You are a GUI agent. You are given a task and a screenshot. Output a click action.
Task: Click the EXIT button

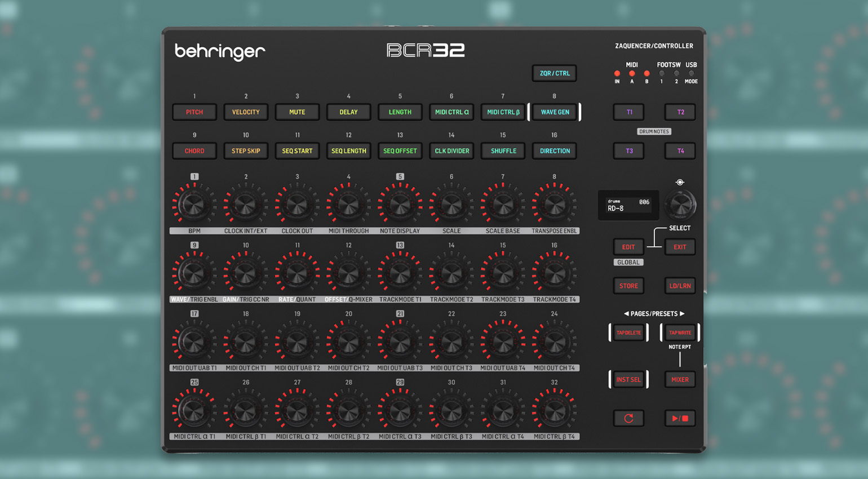tap(680, 247)
